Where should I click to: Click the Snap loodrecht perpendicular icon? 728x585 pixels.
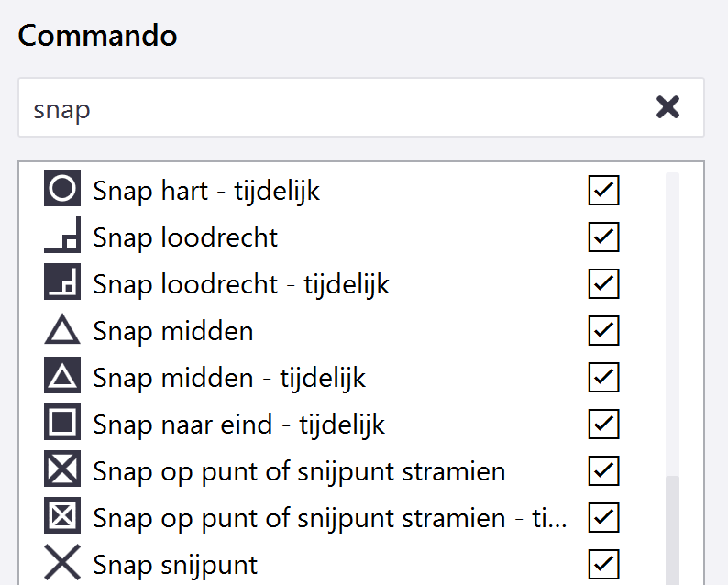tap(62, 237)
